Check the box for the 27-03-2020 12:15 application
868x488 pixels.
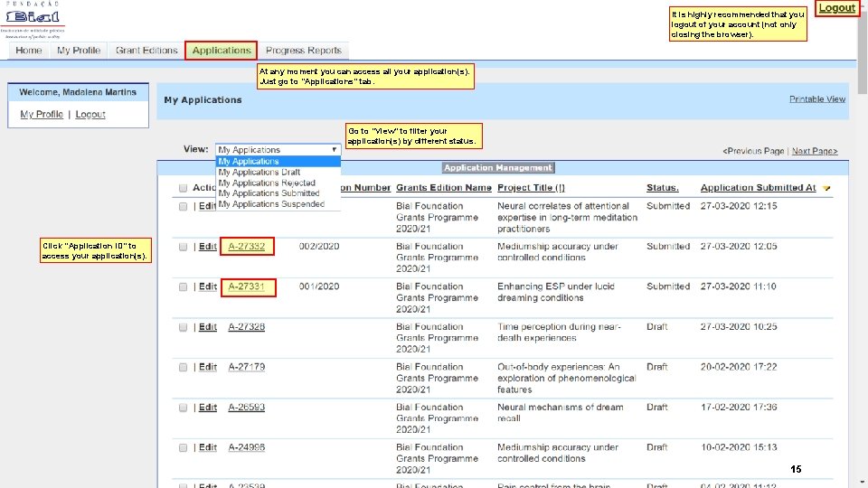(183, 206)
